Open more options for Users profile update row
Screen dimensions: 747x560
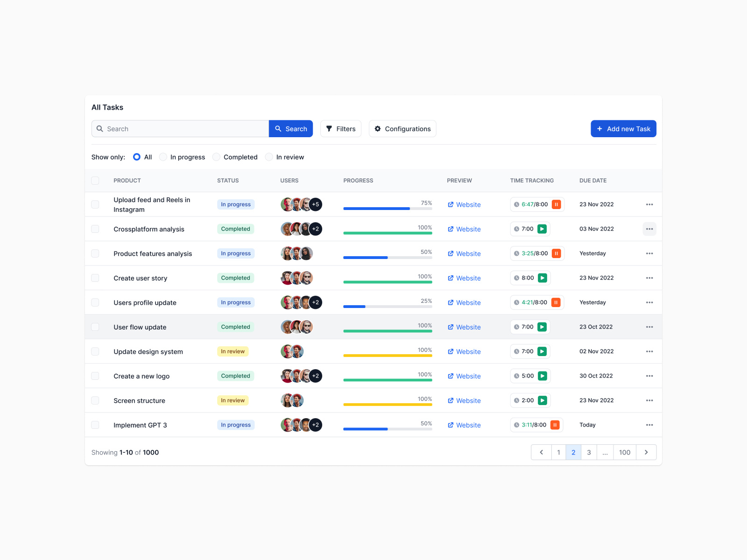(649, 302)
